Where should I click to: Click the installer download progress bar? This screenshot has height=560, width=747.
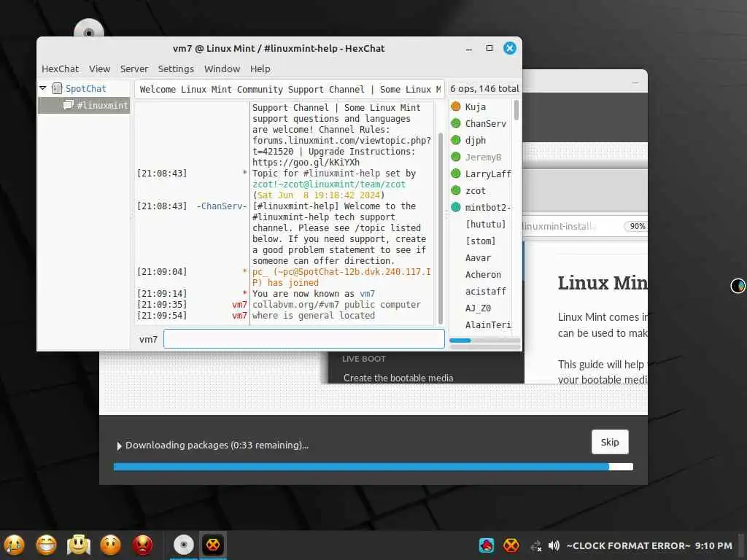pyautogui.click(x=373, y=467)
